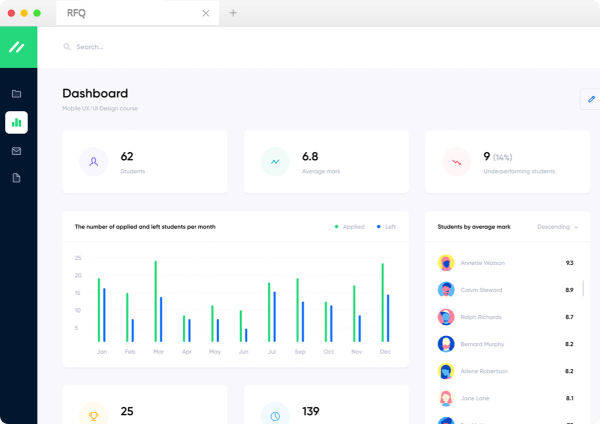Click the pencil edit icon button
The image size is (600, 424).
click(591, 99)
